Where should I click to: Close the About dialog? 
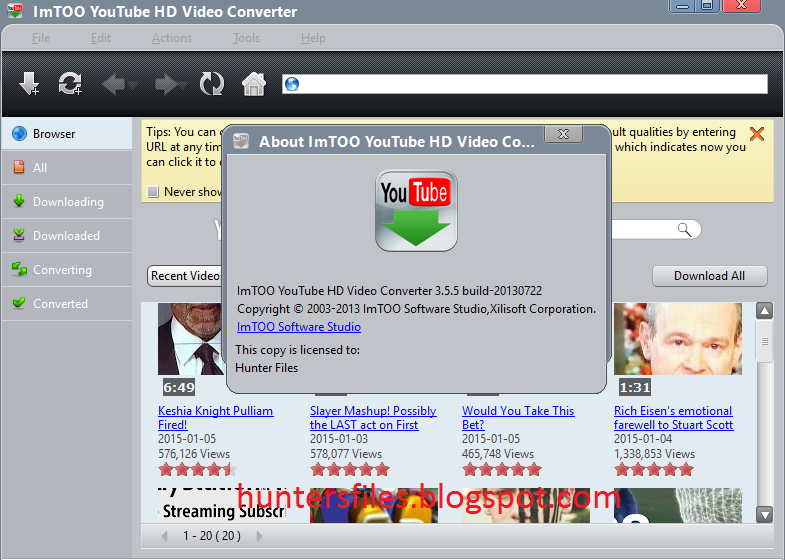coord(563,134)
